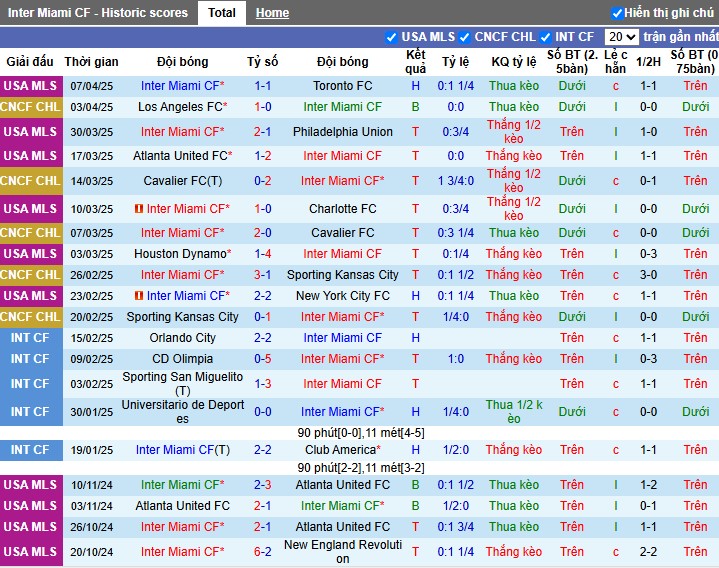Click the 90 phút[2-2],11 mét[3-2] note

point(361,468)
